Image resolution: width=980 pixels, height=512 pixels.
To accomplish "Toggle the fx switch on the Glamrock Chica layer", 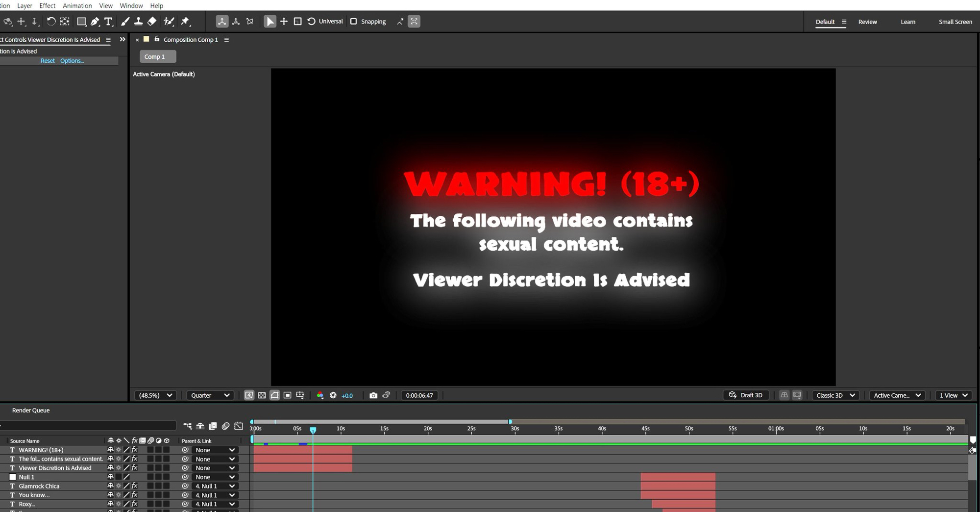I will pyautogui.click(x=135, y=486).
